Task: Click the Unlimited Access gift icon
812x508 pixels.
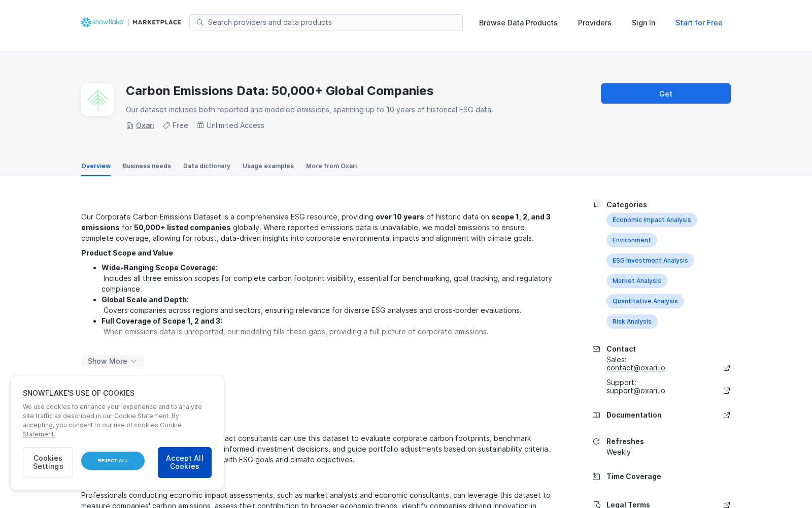Action: pyautogui.click(x=200, y=125)
